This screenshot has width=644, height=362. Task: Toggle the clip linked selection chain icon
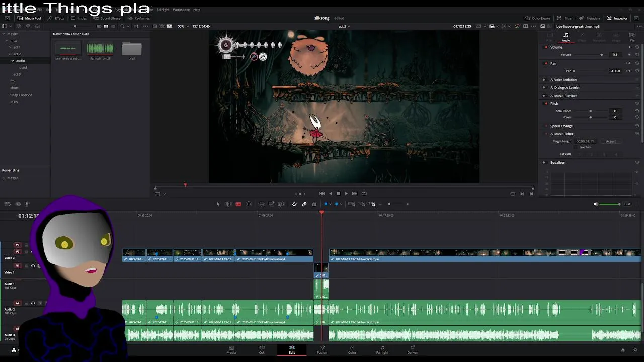click(304, 204)
